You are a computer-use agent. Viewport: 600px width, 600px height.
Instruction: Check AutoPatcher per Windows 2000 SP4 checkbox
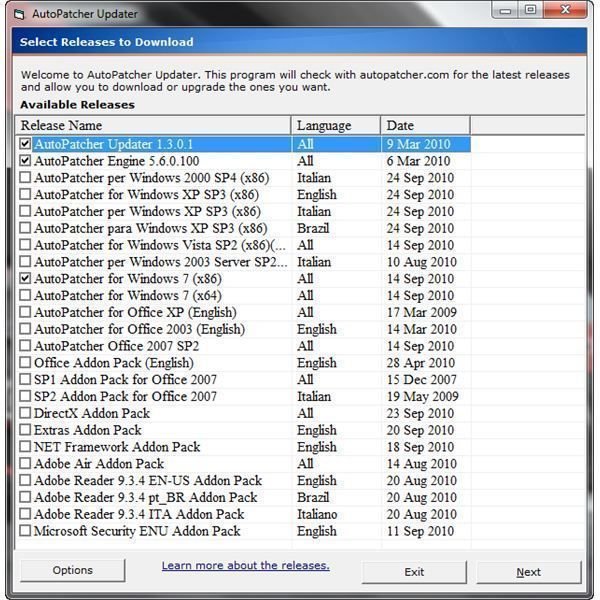point(25,178)
